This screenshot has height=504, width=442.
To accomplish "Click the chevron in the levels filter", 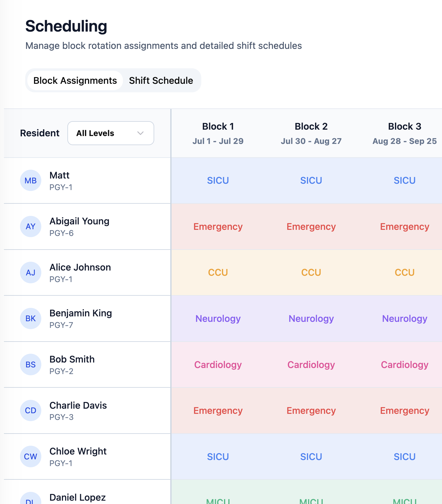I will (140, 133).
